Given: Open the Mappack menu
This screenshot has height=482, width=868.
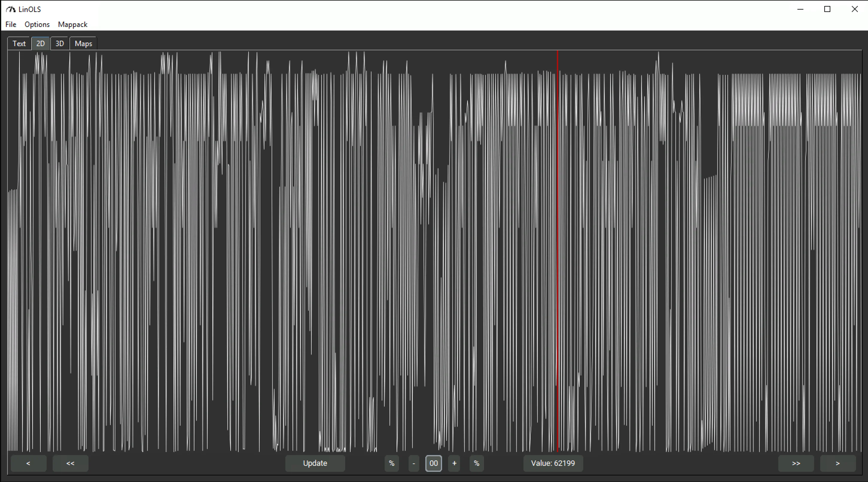Looking at the screenshot, I should coord(72,24).
